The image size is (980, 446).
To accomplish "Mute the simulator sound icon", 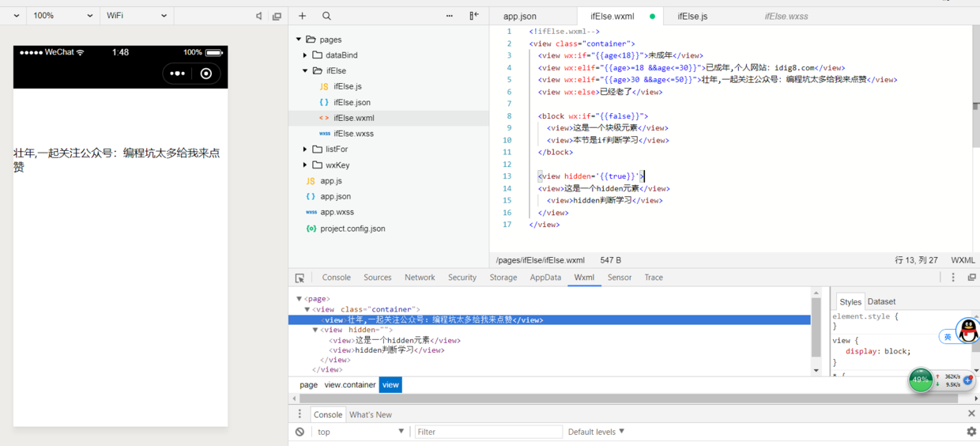I will click(259, 16).
